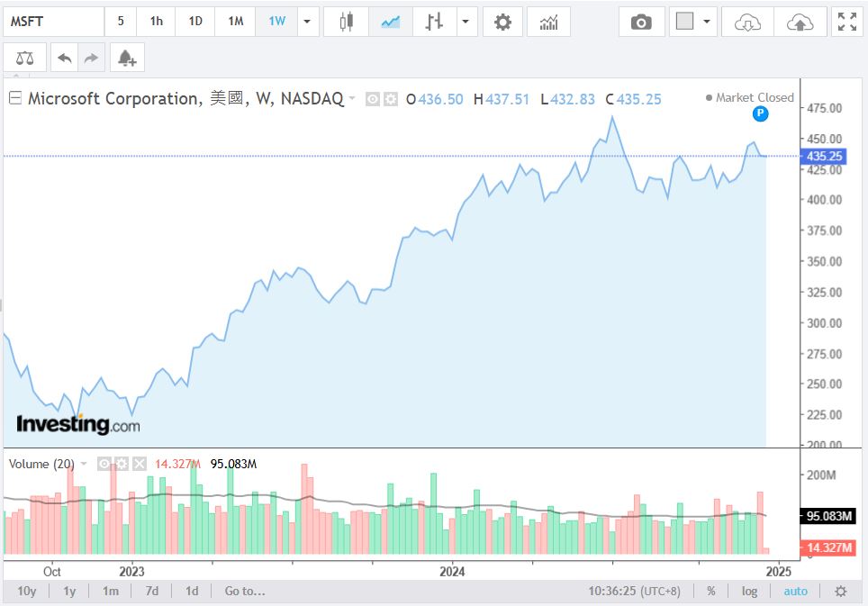This screenshot has height=606, width=868.
Task: Take a chart snapshot with camera icon
Action: click(x=641, y=22)
